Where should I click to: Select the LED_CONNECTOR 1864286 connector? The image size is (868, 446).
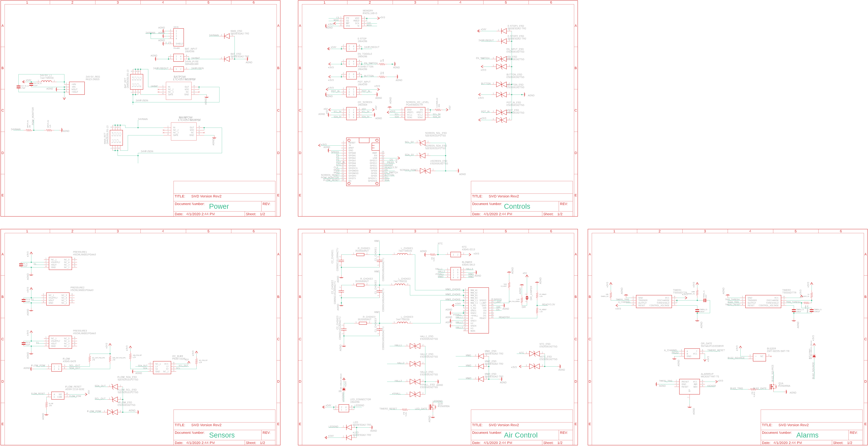coord(344,408)
